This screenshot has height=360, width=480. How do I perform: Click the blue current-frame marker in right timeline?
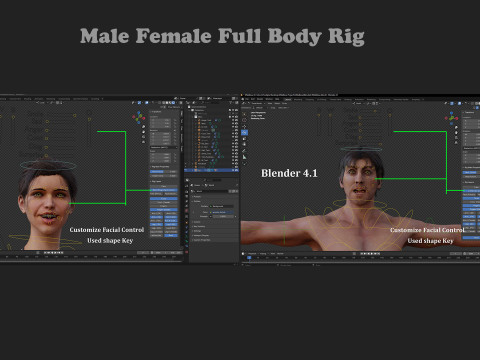pos(249,258)
